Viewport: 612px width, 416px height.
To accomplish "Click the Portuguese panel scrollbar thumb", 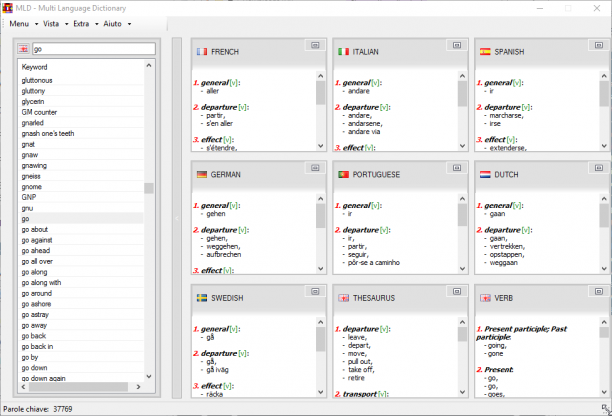I will 462,215.
